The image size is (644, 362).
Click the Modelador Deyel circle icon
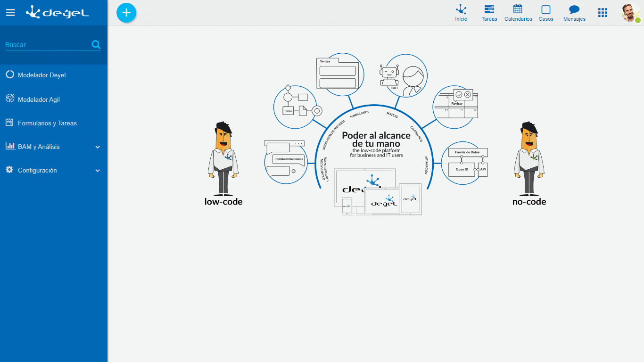tap(9, 74)
